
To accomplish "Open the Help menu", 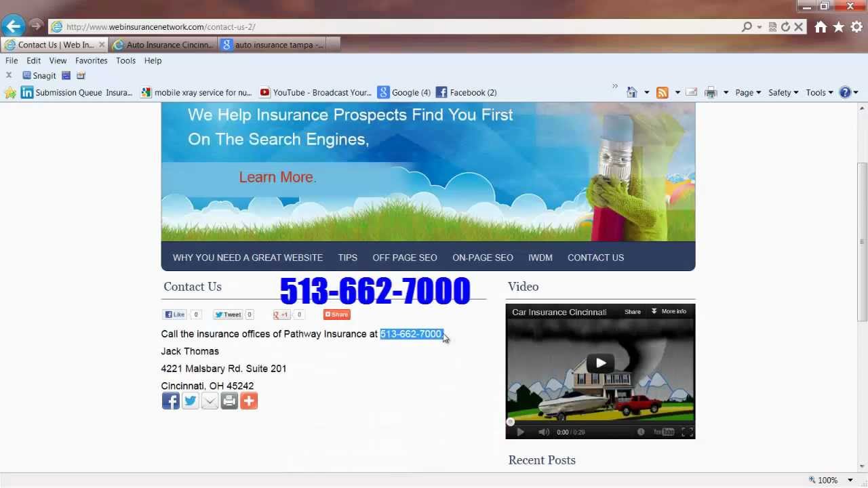I will tap(153, 60).
